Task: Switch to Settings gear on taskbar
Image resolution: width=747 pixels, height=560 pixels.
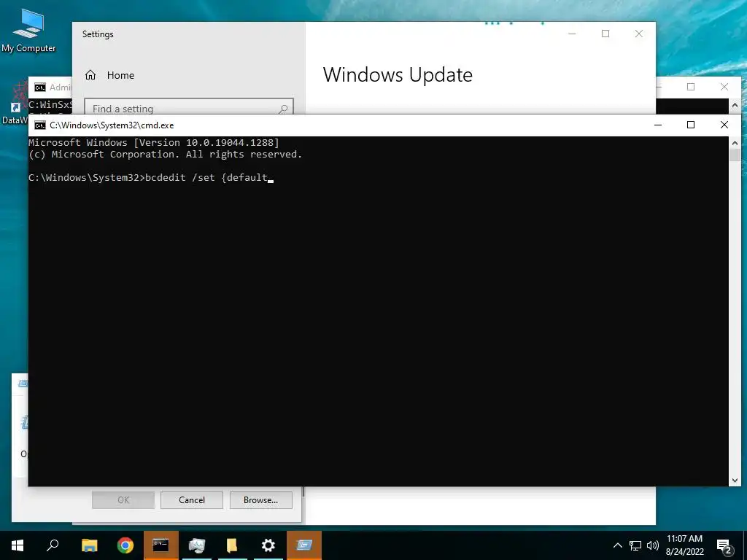Action: (268, 545)
